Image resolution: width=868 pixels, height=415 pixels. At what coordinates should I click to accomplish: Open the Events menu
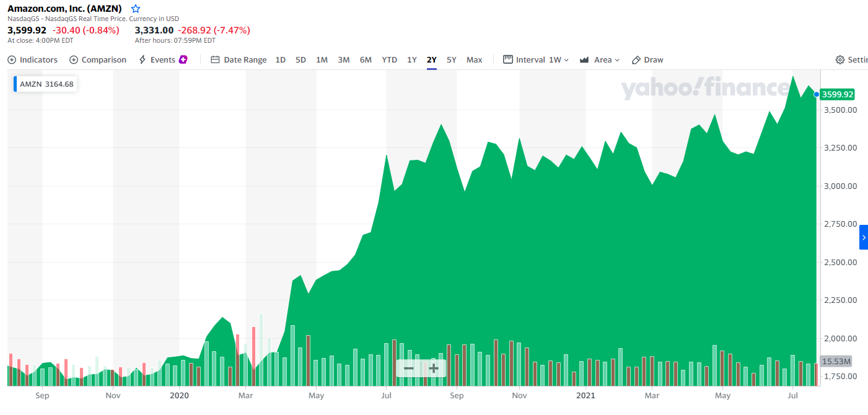[x=163, y=60]
